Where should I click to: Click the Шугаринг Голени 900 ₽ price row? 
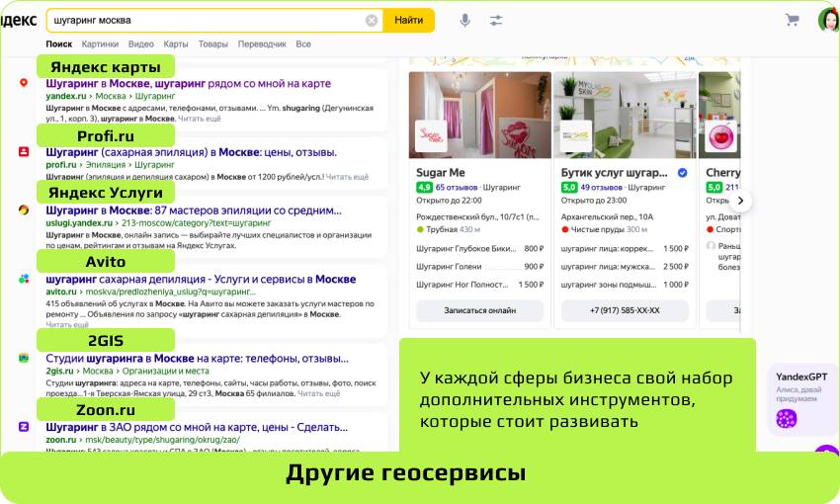[480, 266]
